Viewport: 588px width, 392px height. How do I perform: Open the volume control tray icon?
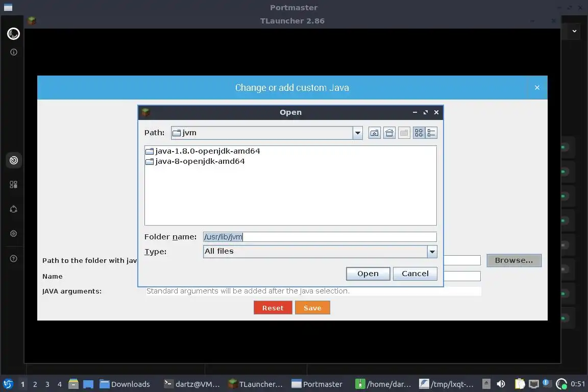(501, 384)
